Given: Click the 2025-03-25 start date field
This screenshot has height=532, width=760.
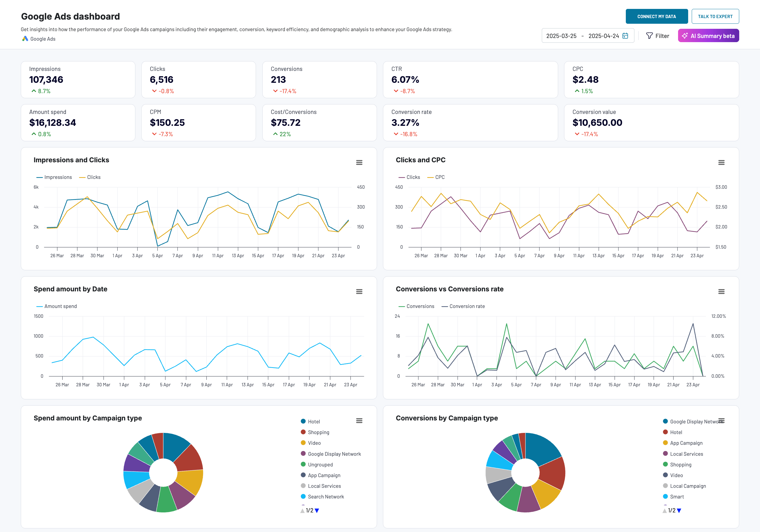Looking at the screenshot, I should click(x=561, y=36).
